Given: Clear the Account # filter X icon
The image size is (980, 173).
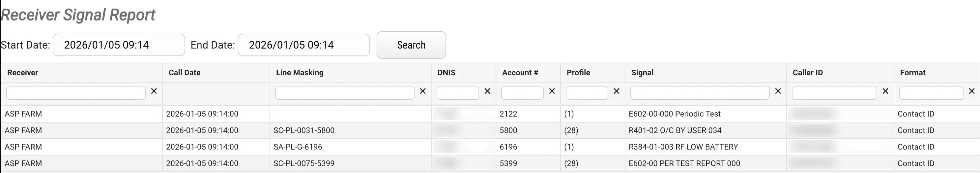Looking at the screenshot, I should 552,91.
